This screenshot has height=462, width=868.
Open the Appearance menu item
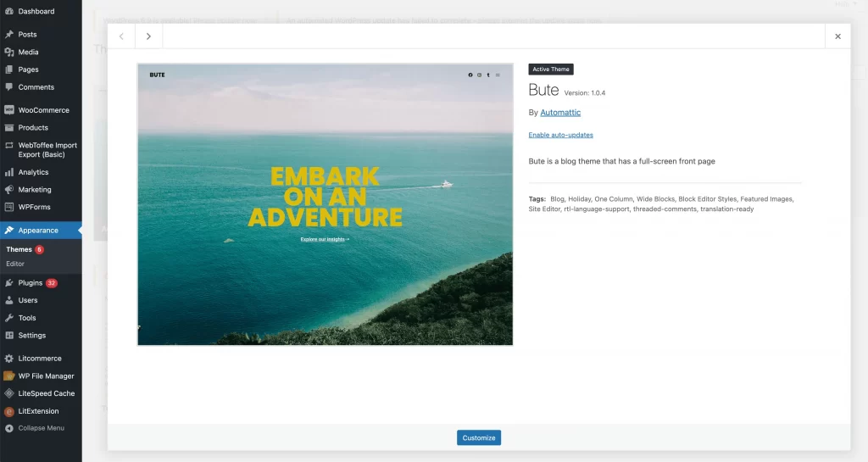pyautogui.click(x=38, y=231)
